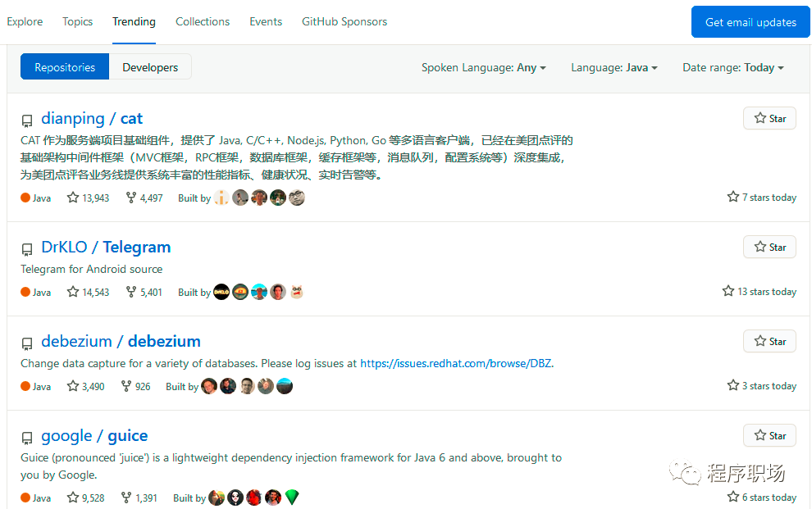
Task: Open the issues.redhat.com/browse/DBZ link
Action: [x=456, y=364]
